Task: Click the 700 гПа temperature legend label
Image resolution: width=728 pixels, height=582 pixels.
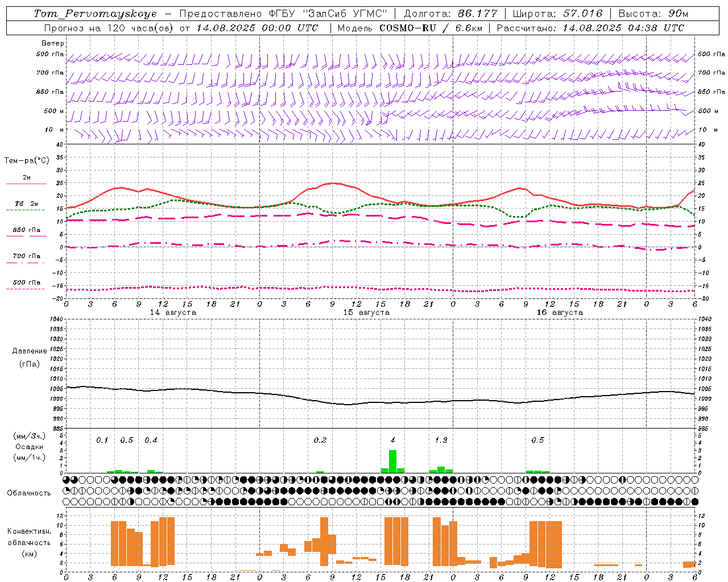Action: pos(27,256)
